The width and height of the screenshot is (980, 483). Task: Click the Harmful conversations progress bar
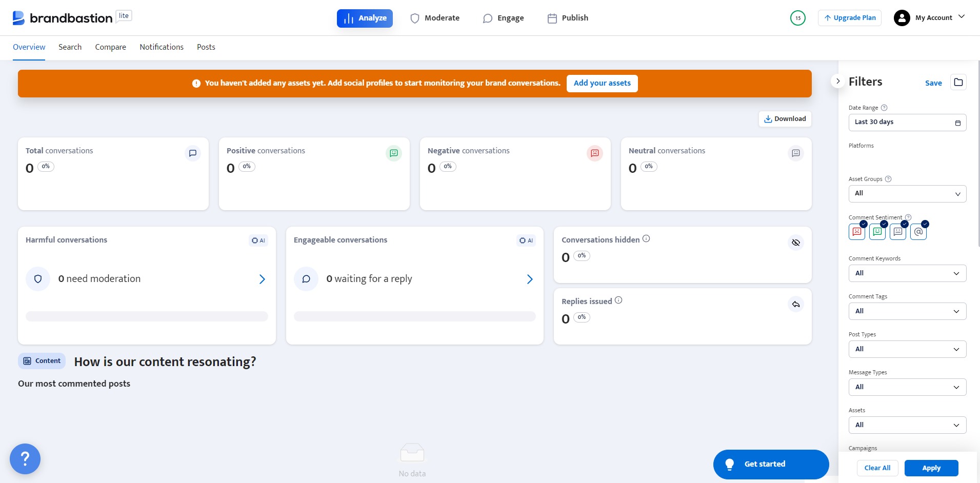[x=147, y=316]
